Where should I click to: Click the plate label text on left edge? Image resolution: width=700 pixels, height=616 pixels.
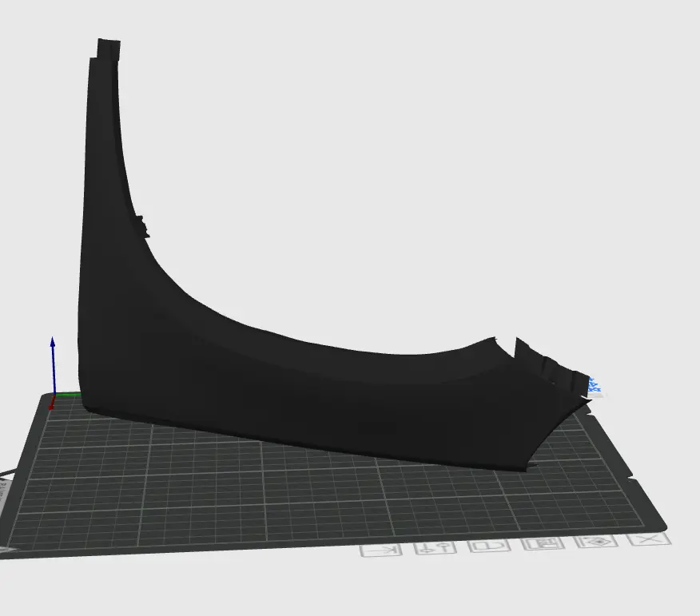2,491
